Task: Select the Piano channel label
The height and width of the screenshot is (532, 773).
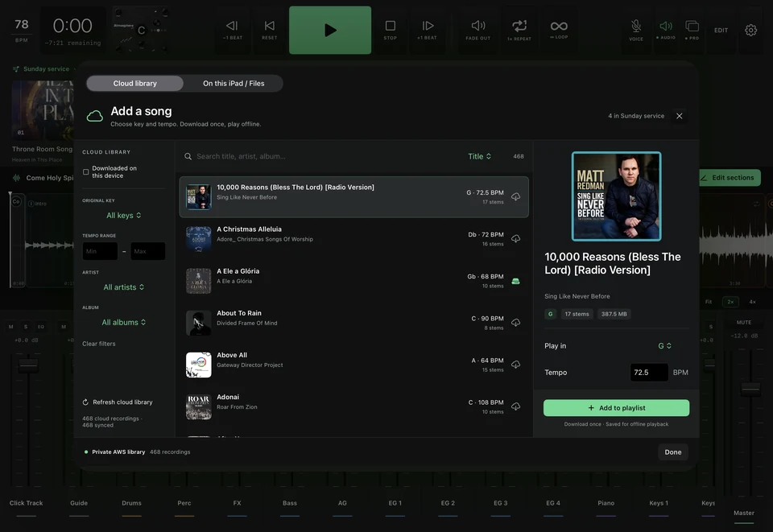Action: point(606,503)
